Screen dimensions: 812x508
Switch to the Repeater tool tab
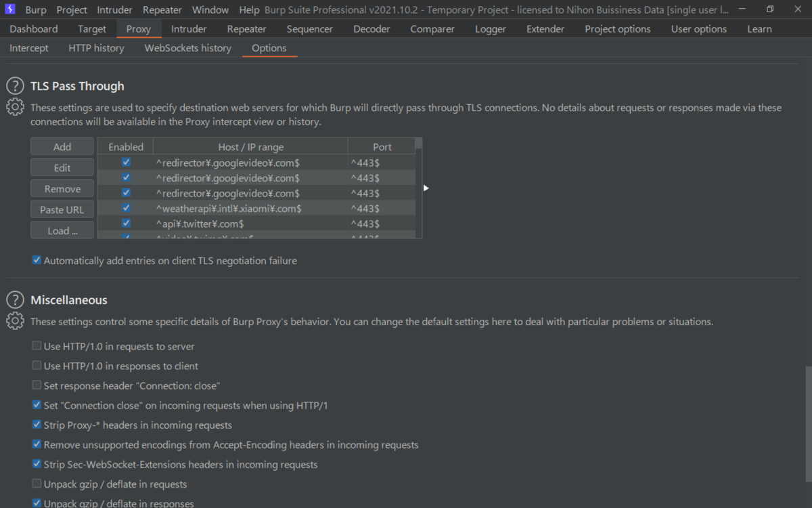coord(247,29)
